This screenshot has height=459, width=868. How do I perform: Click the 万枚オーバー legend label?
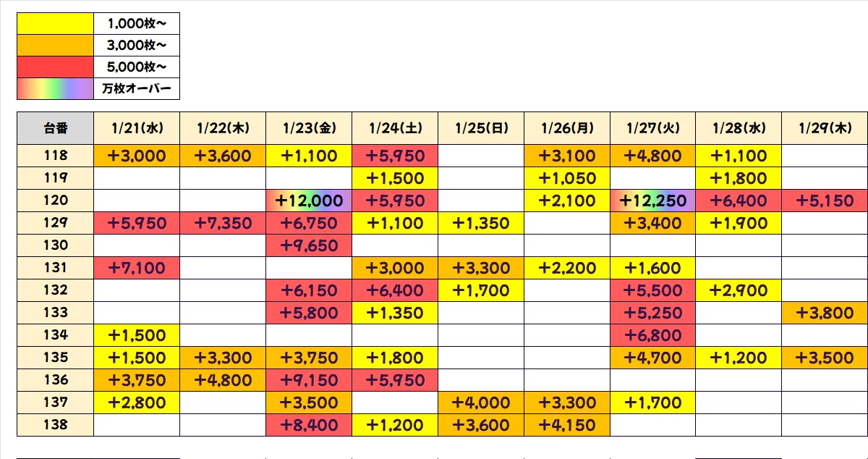tap(137, 88)
